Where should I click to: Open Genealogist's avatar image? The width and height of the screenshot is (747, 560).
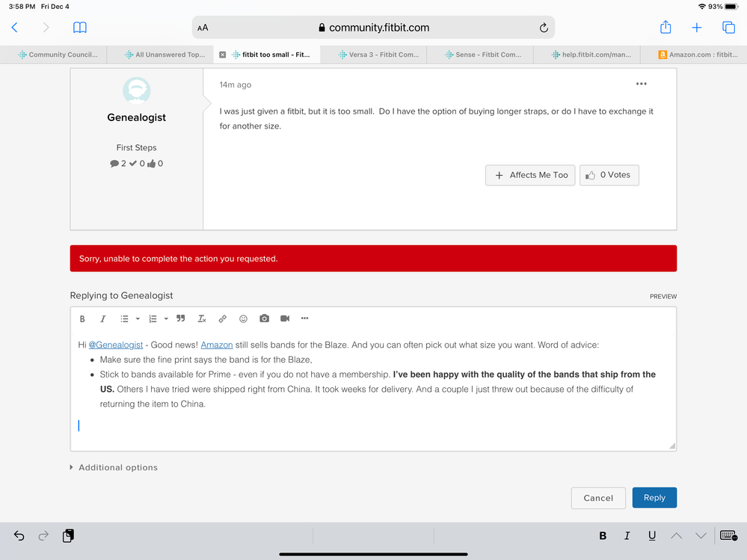pyautogui.click(x=137, y=90)
